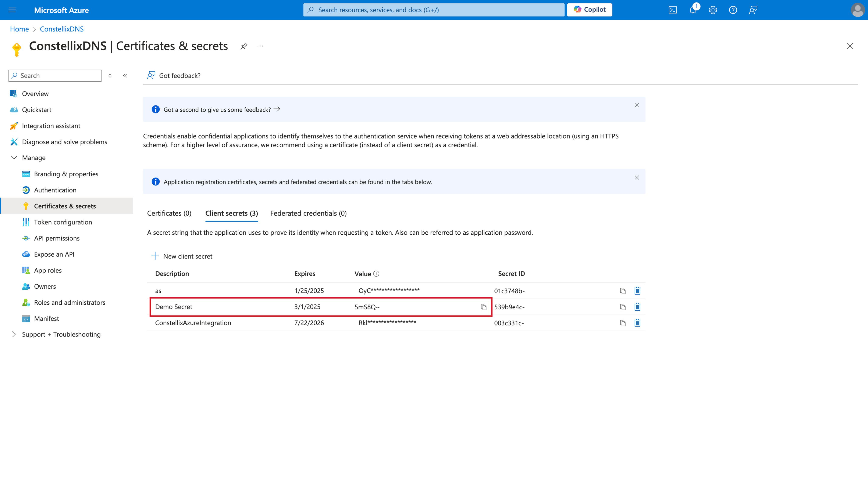868x498 pixels.
Task: Select the ConstellixAzureIntegration description cell
Action: click(x=193, y=323)
